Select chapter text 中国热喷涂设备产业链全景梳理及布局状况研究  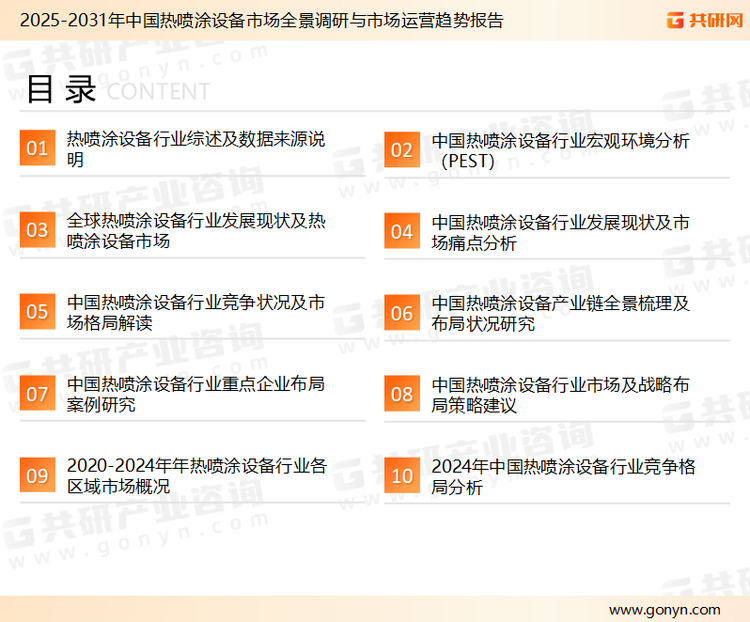[561, 313]
